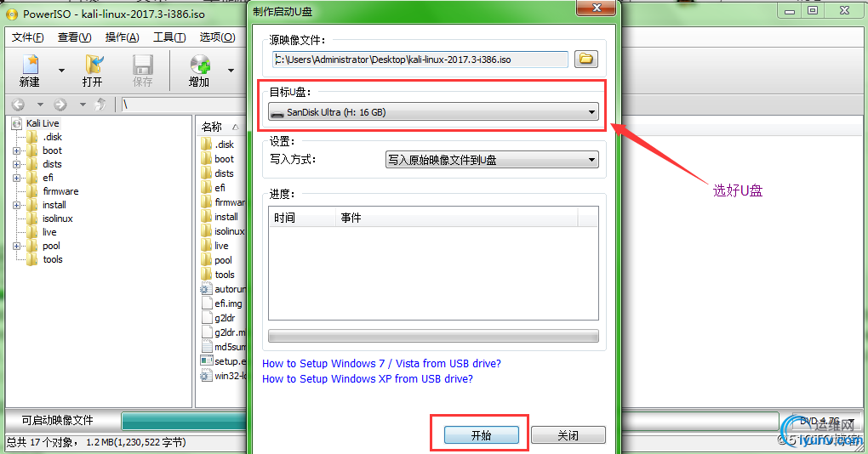This screenshot has width=868, height=454.
Task: Expand the install folder in tree
Action: [x=17, y=205]
